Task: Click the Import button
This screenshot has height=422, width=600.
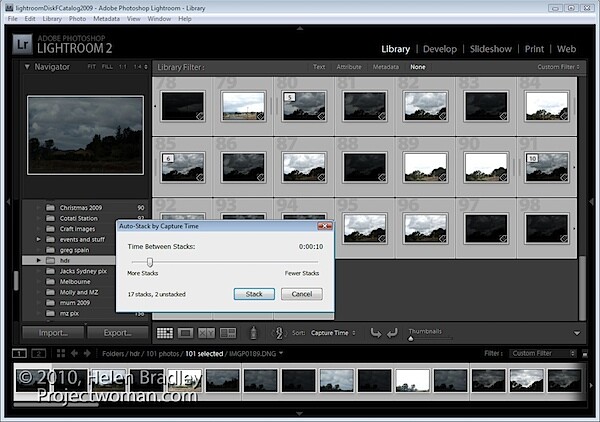Action: tap(53, 333)
